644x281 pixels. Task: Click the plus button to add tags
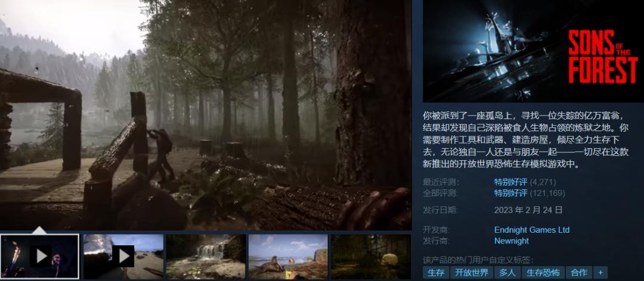(600, 273)
